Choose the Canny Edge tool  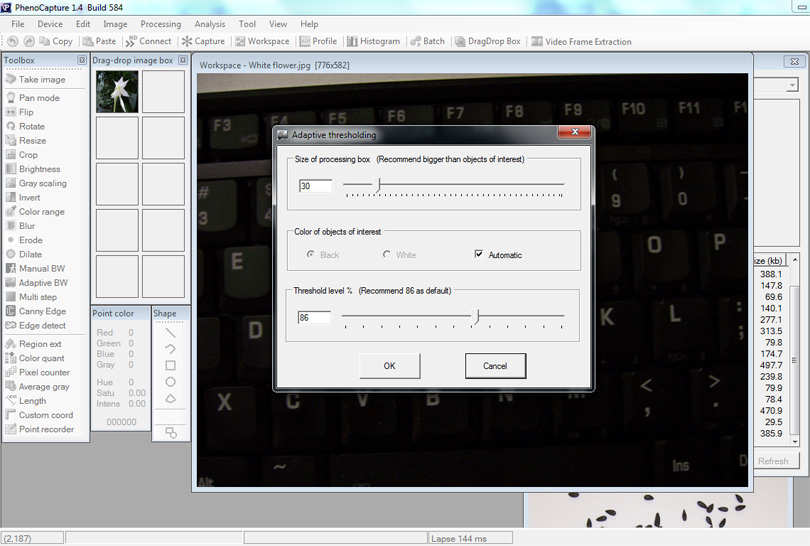coord(41,311)
